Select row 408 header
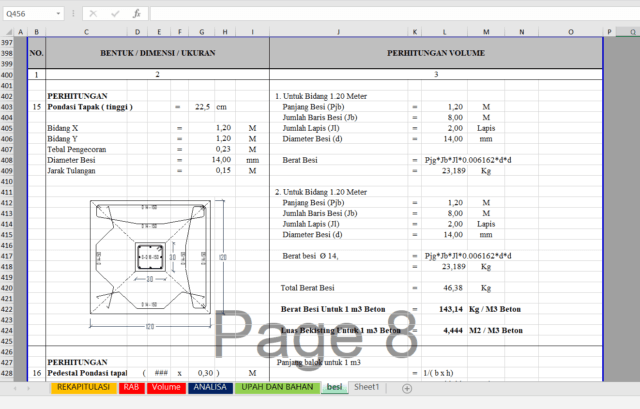The image size is (640, 409). pyautogui.click(x=9, y=160)
